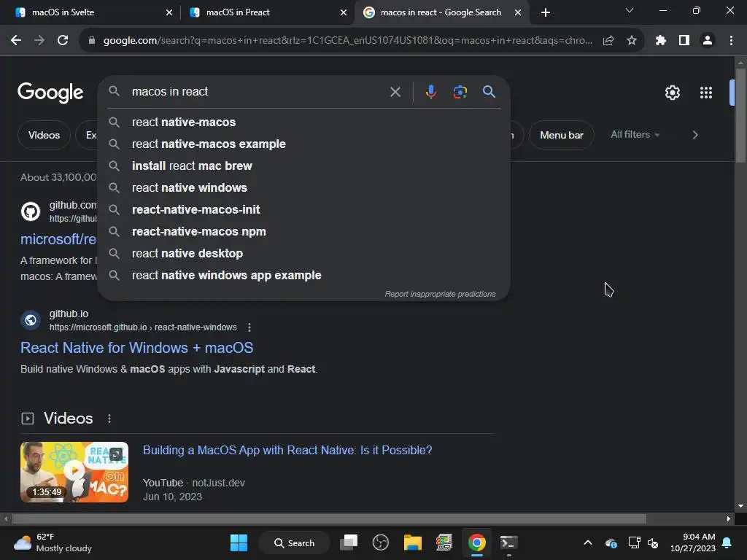
Task: Open the OneDrive cloud tray icon
Action: pos(611,542)
